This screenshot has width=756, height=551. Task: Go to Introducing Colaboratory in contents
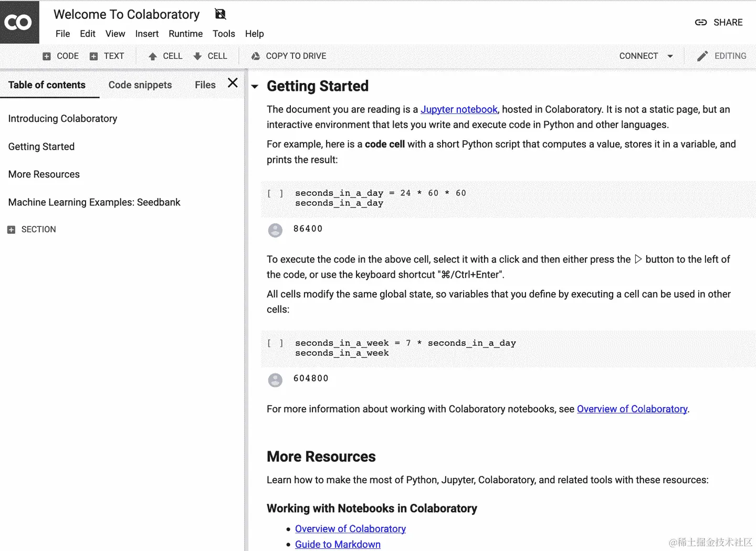62,119
